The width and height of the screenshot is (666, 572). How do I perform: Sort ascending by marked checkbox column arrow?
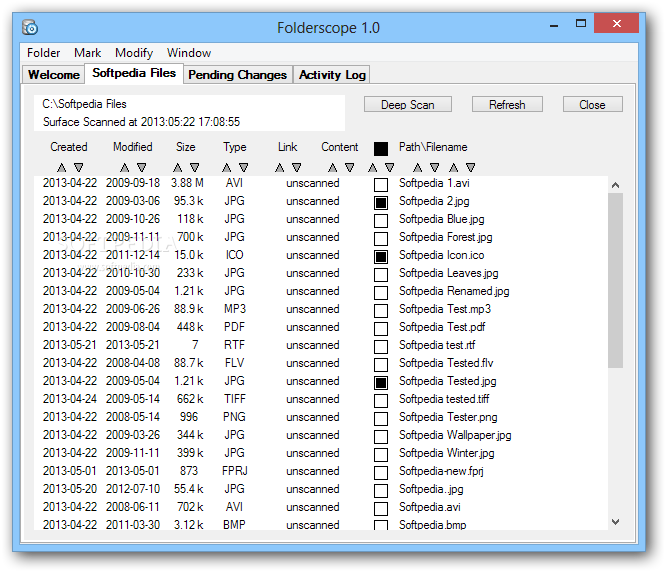point(373,167)
